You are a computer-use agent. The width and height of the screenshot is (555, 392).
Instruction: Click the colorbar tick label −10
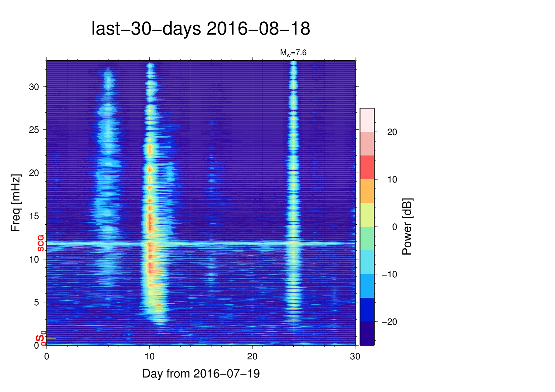pyautogui.click(x=390, y=274)
